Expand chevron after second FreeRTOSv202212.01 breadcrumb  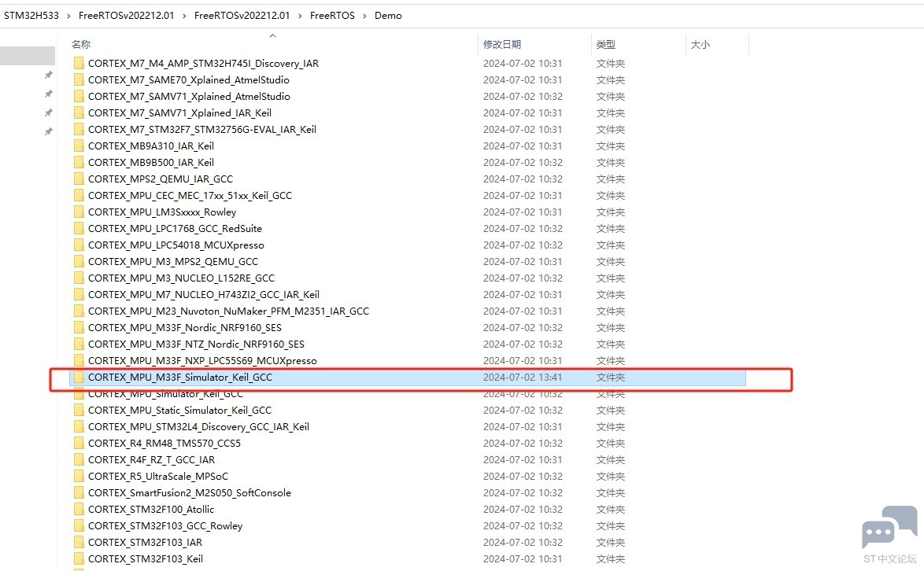tap(300, 16)
